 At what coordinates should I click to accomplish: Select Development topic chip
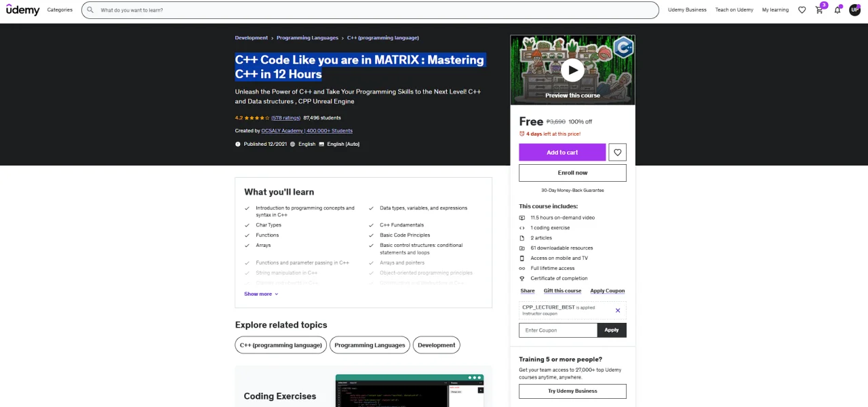click(437, 345)
